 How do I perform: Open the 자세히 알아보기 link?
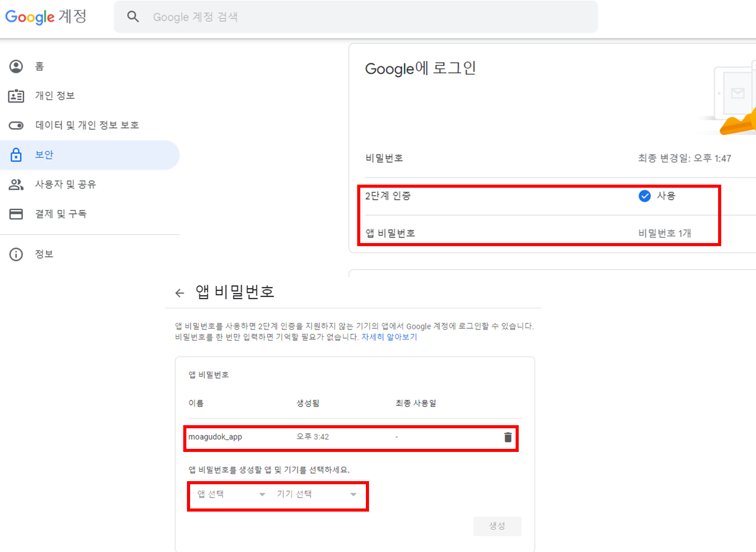pos(389,337)
